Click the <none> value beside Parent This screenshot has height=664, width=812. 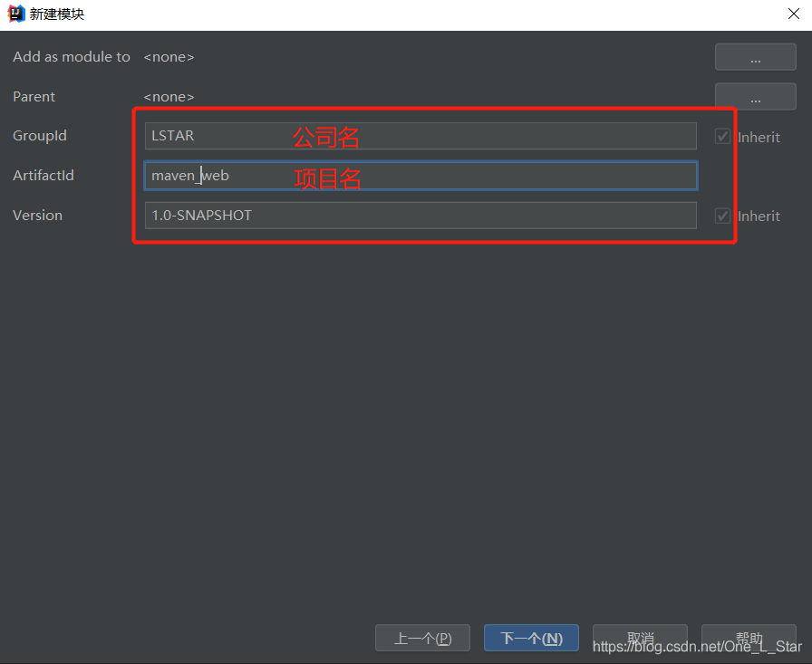pyautogui.click(x=169, y=97)
